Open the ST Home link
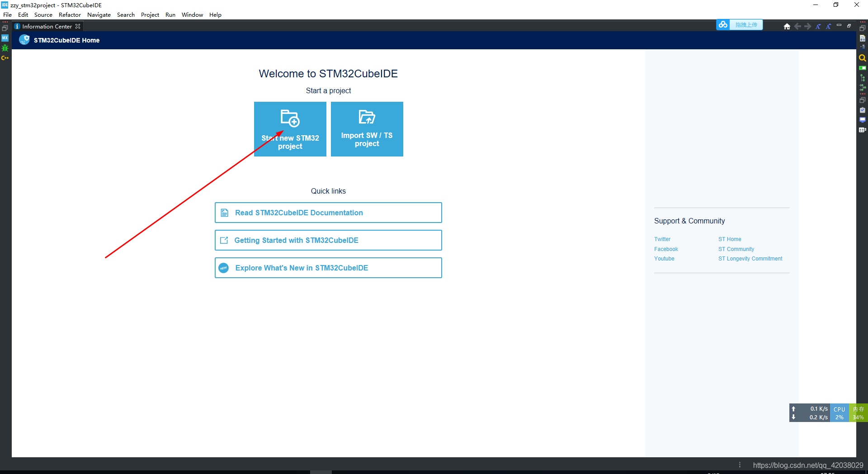The image size is (868, 474). point(730,239)
